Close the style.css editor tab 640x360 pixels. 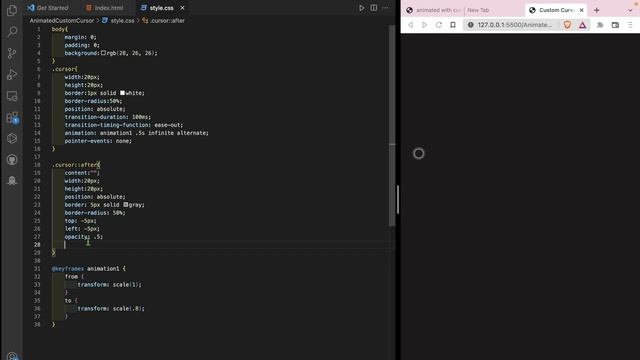182,8
